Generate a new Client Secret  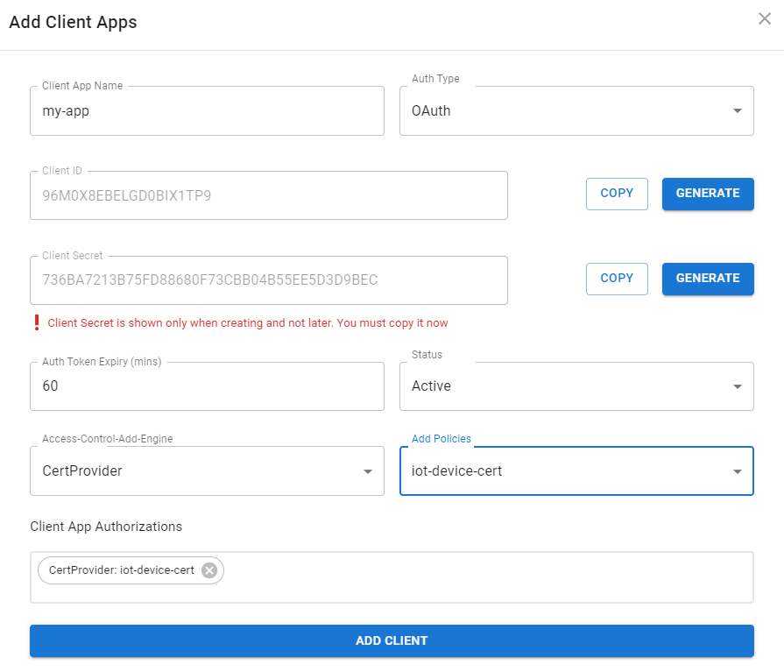point(708,279)
